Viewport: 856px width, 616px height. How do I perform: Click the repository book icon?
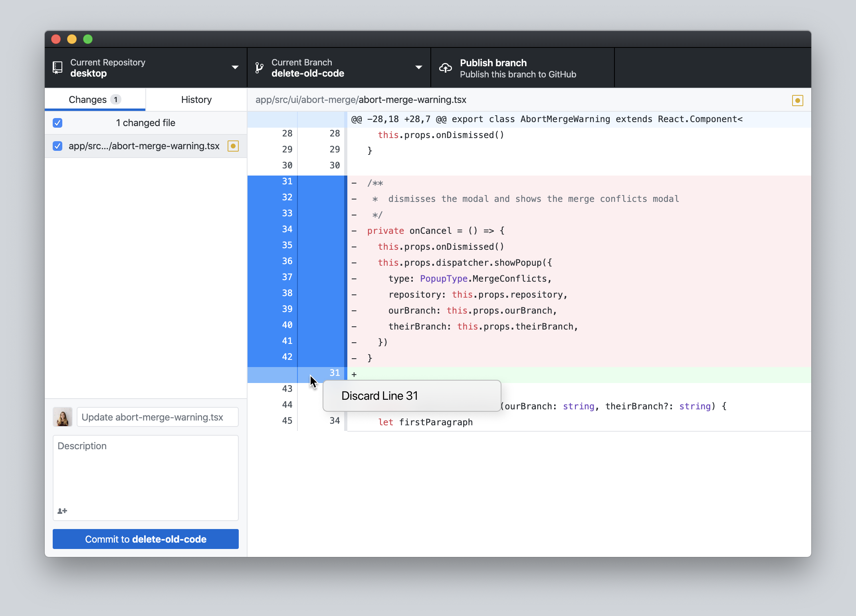point(57,67)
